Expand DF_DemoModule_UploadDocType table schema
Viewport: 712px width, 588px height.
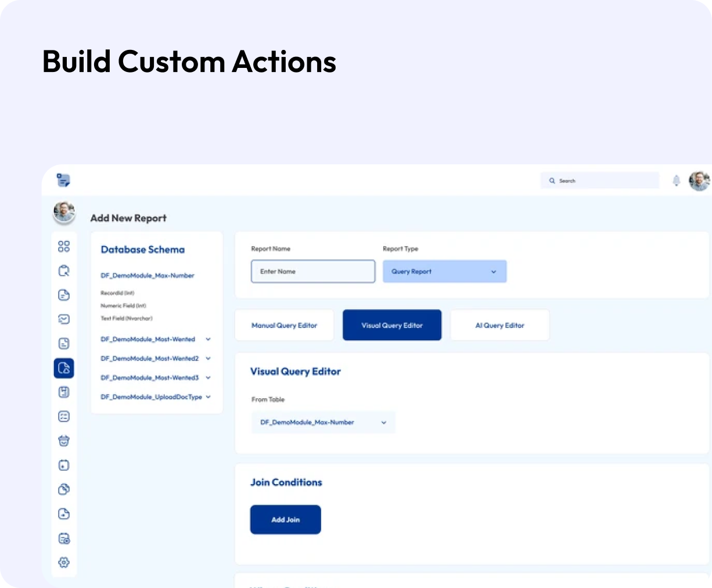tap(208, 397)
